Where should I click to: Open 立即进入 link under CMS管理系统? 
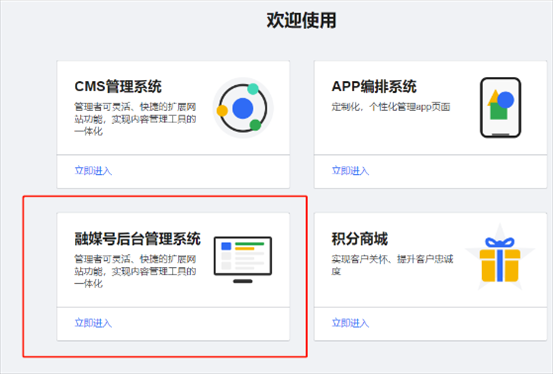(93, 171)
